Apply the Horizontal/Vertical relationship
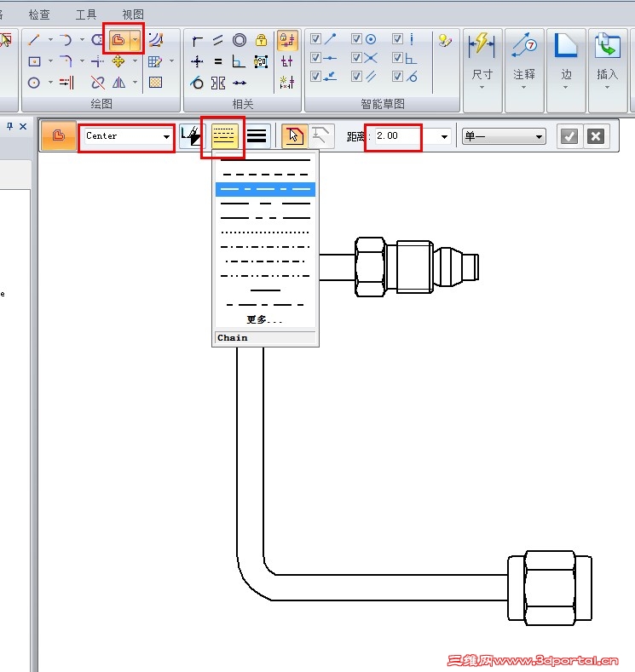 [x=197, y=61]
